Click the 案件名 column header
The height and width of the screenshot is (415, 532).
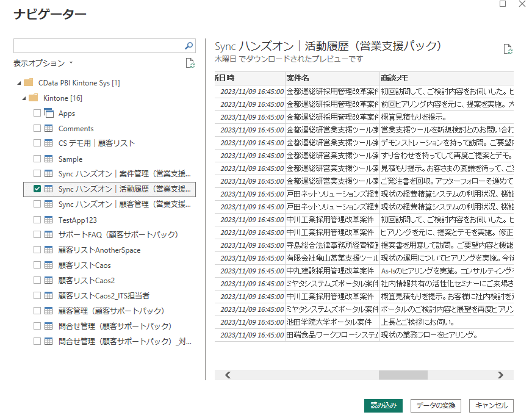coord(332,78)
